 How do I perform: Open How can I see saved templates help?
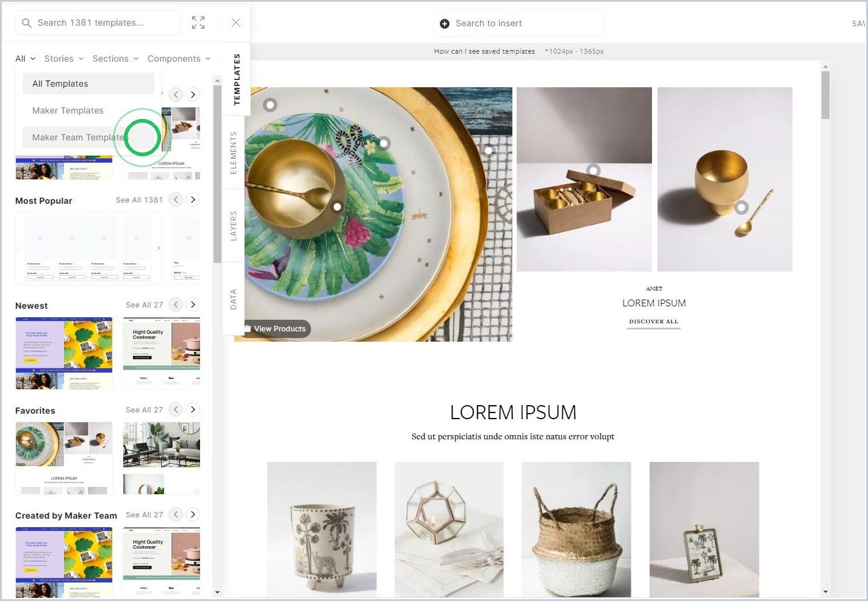coord(484,51)
